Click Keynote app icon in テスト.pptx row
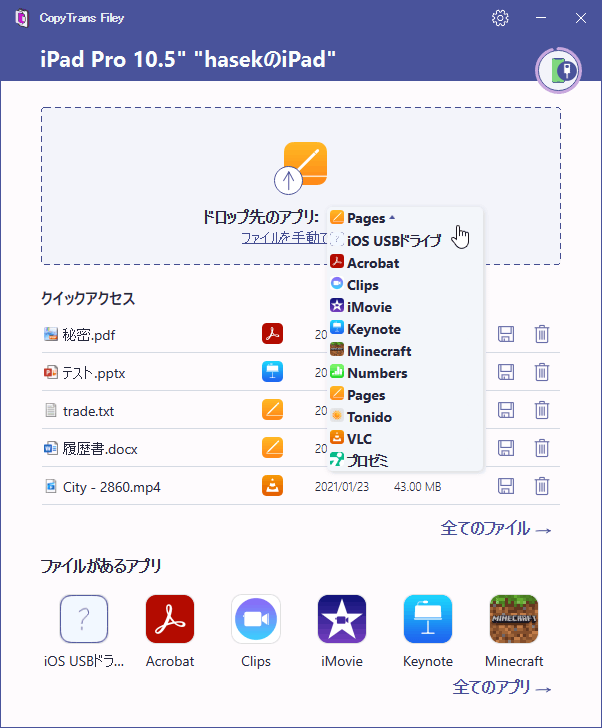The width and height of the screenshot is (602, 728). coord(272,372)
